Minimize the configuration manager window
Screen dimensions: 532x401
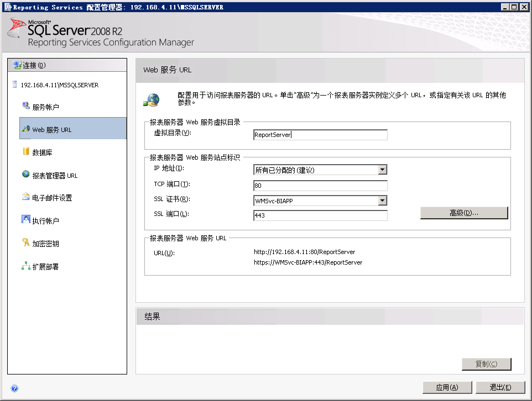click(x=505, y=7)
